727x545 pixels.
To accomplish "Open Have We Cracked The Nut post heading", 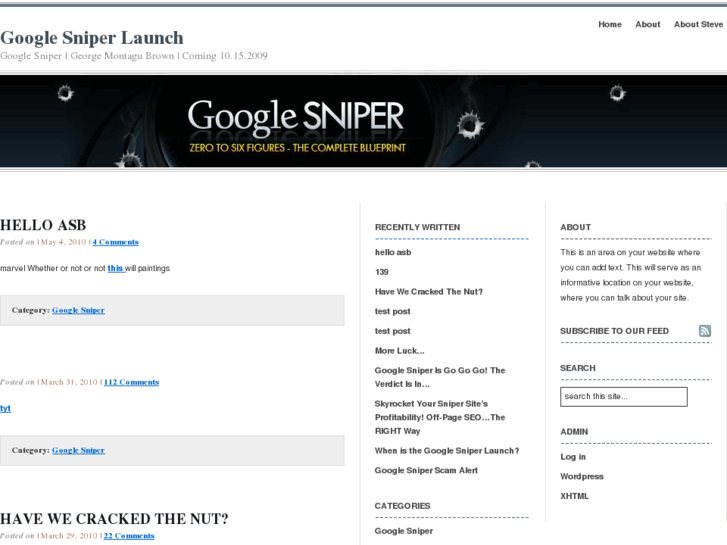I will (x=114, y=519).
